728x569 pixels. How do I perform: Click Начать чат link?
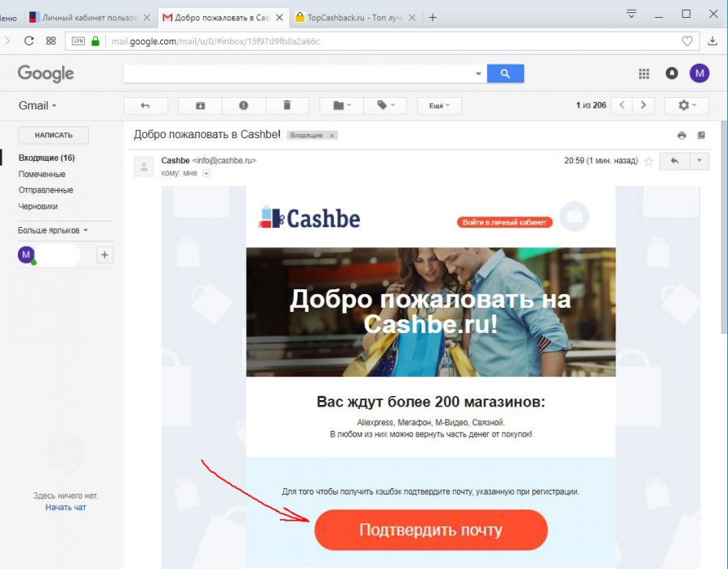click(66, 508)
